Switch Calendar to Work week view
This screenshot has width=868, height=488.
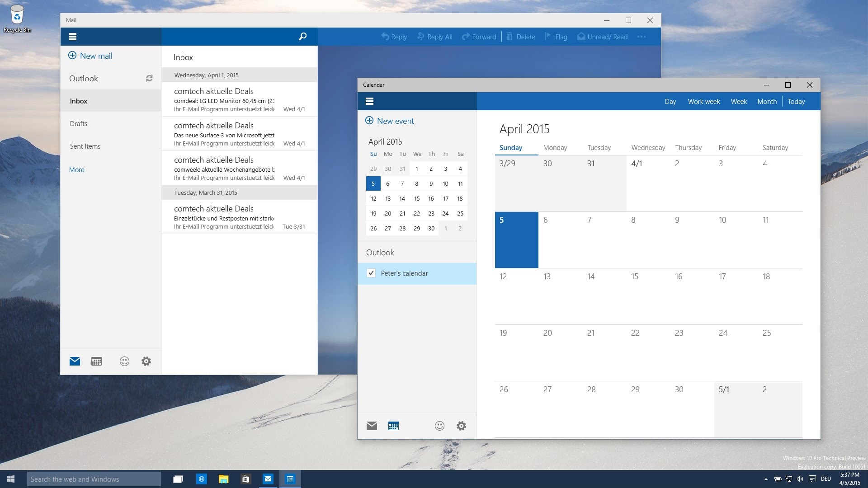[x=703, y=102]
